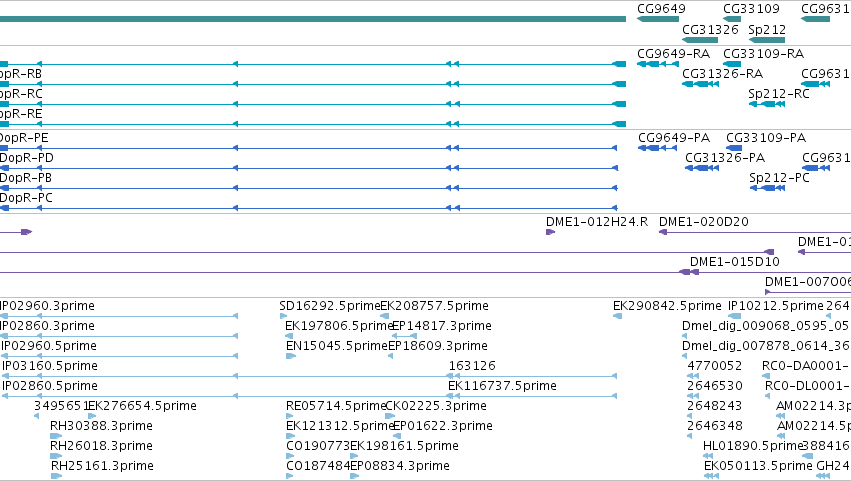Select the EK290842.5prime label
The height and width of the screenshot is (481, 851).
coord(667,306)
